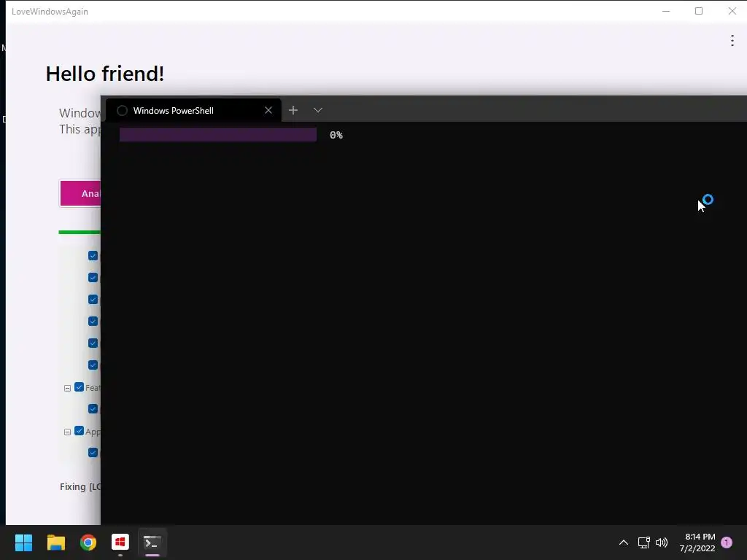Viewport: 747px width, 560px height.
Task: Open File Explorer from the taskbar
Action: point(55,542)
